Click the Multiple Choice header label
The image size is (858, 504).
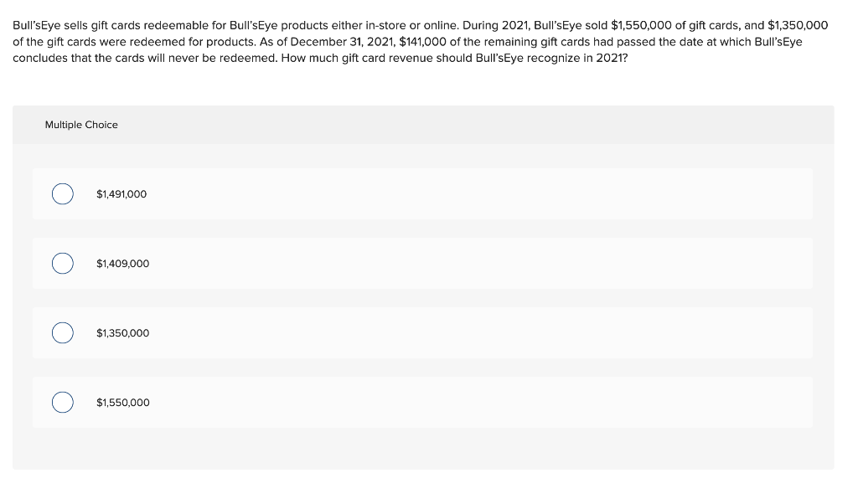point(81,125)
